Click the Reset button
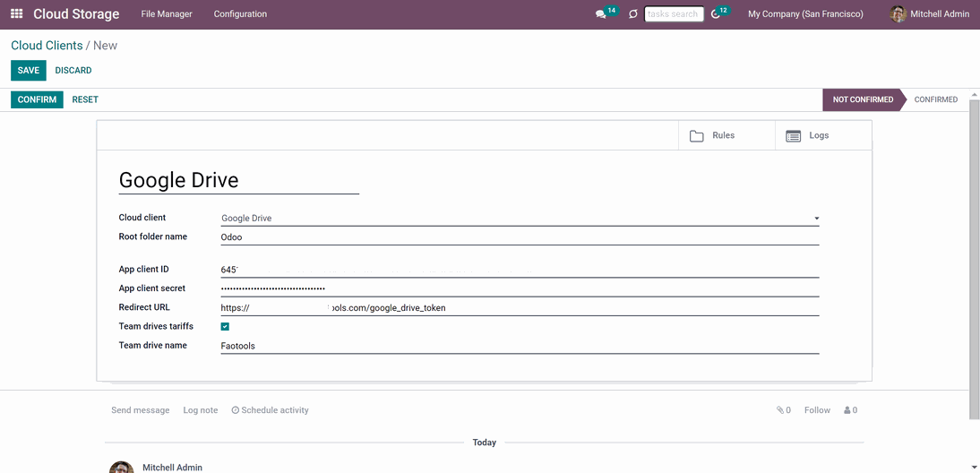980x473 pixels. point(85,99)
